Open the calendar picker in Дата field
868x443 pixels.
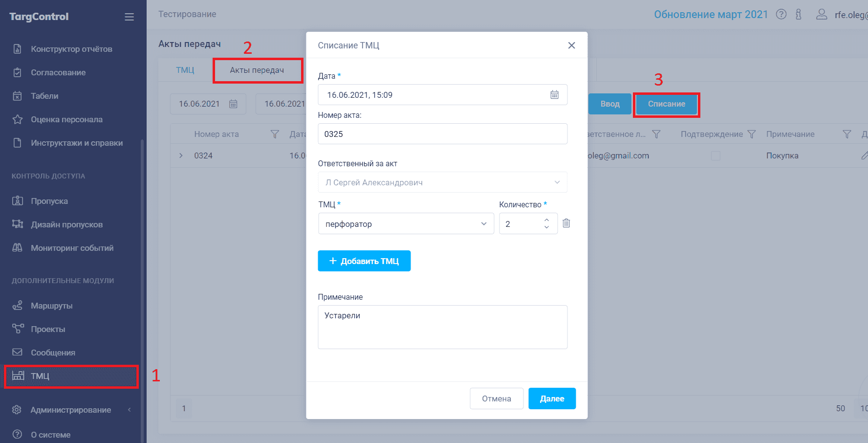554,95
